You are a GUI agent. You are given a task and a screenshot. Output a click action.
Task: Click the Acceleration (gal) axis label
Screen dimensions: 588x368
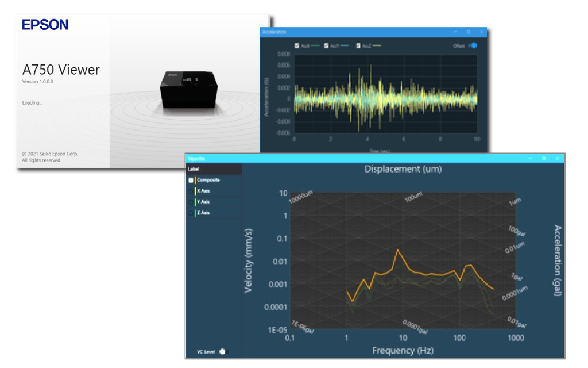558,260
